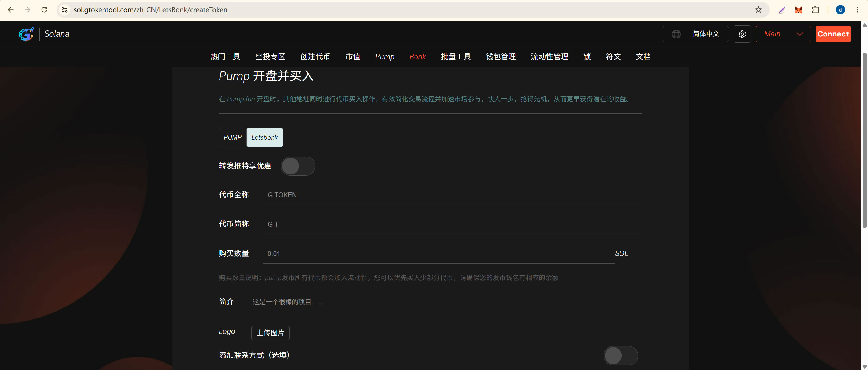Image resolution: width=868 pixels, height=370 pixels.
Task: Open 创建代币 menu
Action: pos(315,56)
